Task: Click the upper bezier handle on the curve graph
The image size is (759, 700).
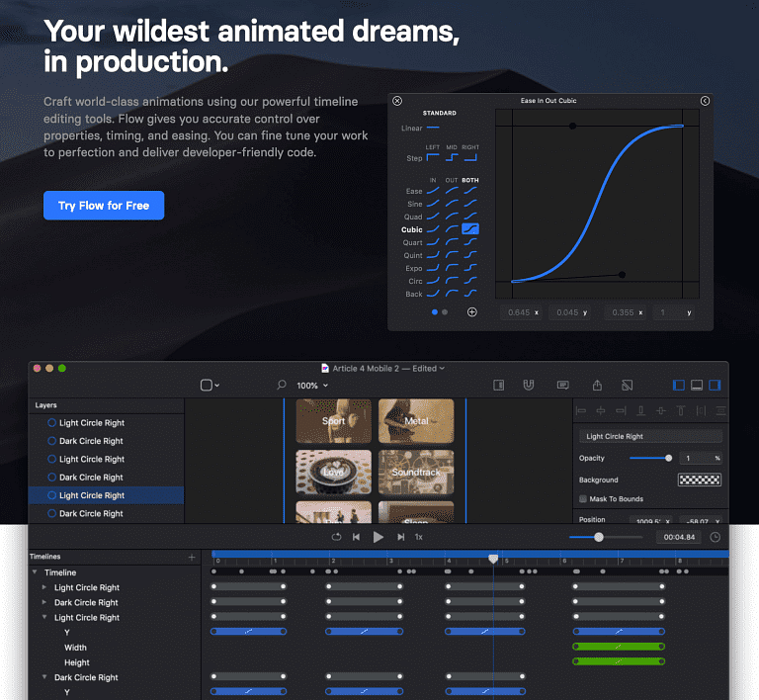Action: click(572, 126)
